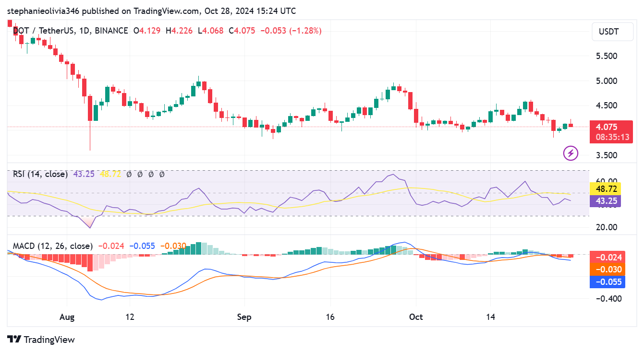This screenshot has width=644, height=352.
Task: Click the 5.500 price axis label
Action: point(606,56)
